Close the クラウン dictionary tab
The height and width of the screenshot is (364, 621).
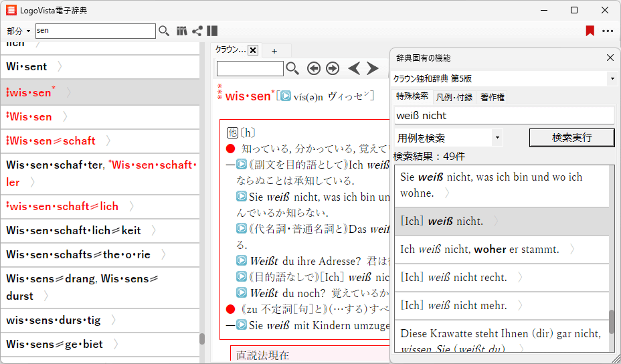click(253, 50)
